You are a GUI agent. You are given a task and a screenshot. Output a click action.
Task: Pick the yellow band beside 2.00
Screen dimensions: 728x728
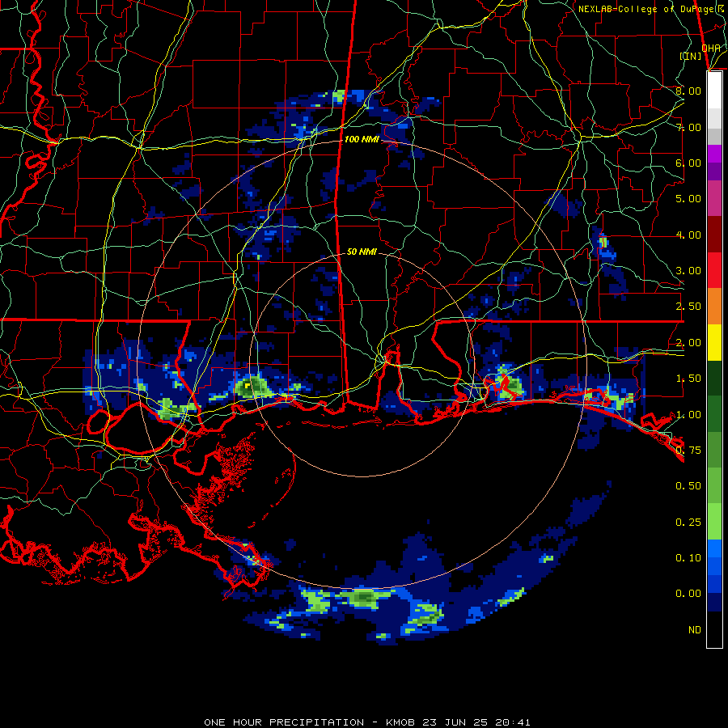click(x=714, y=342)
